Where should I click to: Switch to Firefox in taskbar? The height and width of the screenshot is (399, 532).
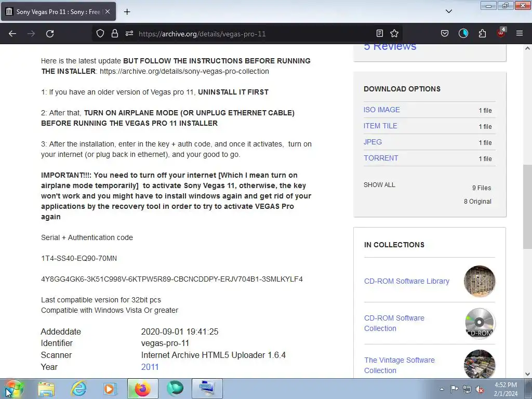coord(142,389)
